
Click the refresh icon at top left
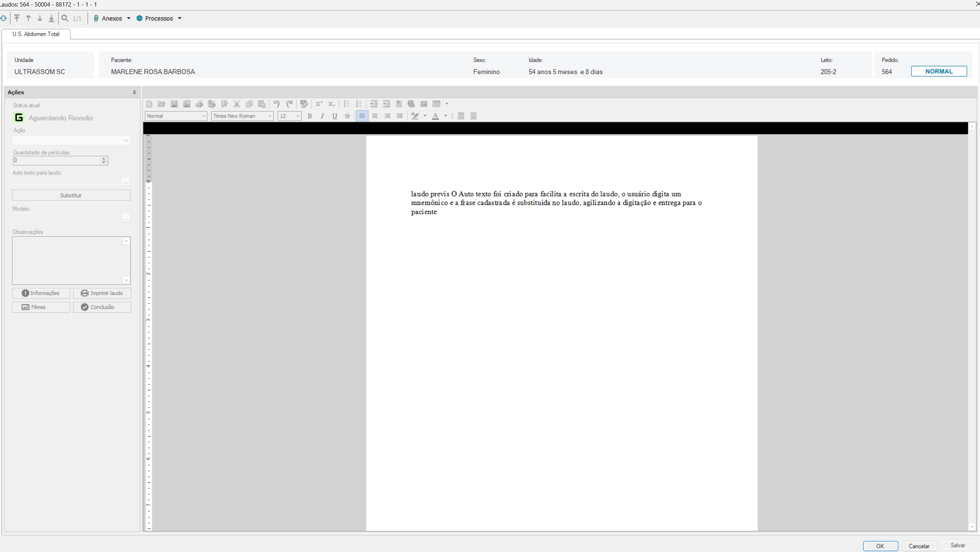tap(3, 18)
